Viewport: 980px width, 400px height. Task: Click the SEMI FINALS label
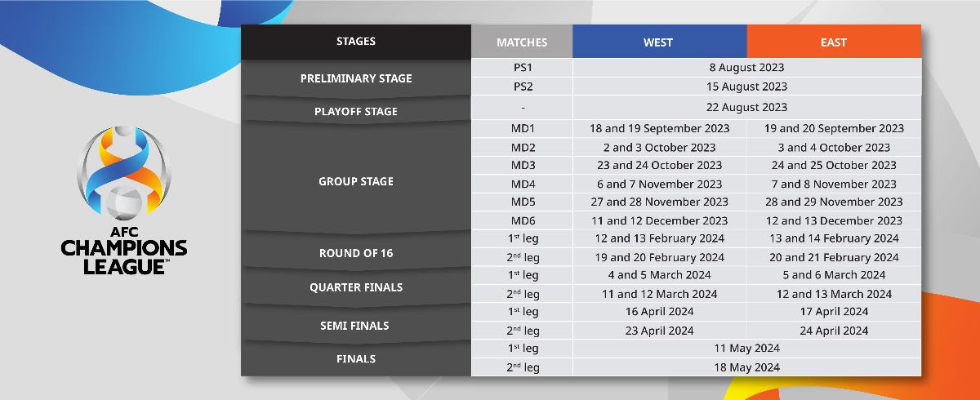point(356,325)
